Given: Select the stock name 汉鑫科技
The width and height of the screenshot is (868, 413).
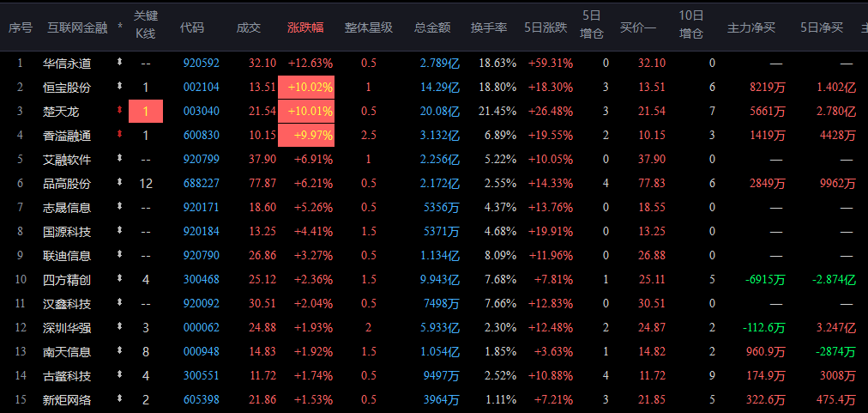Looking at the screenshot, I should pos(67,304).
